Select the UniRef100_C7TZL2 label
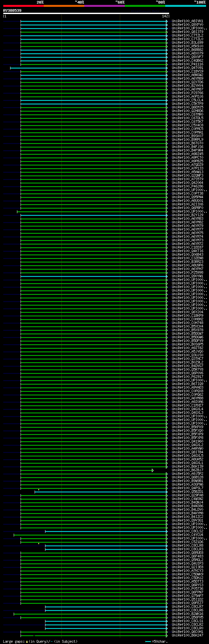This screenshot has height=644, width=209. [187, 35]
